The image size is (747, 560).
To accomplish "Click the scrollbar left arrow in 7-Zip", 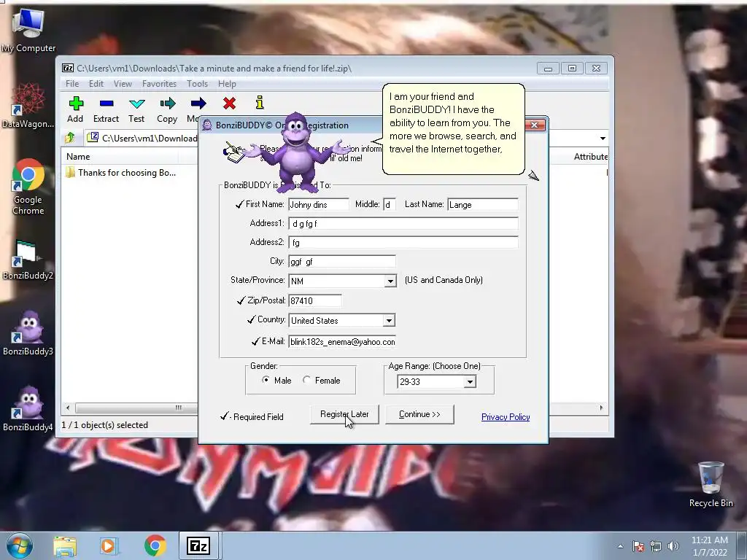I will (68, 408).
